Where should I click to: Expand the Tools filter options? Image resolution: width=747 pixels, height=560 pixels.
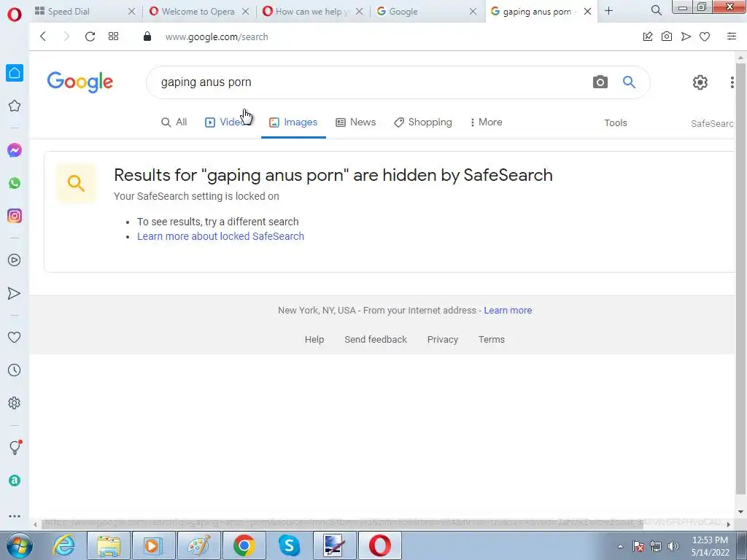point(616,122)
